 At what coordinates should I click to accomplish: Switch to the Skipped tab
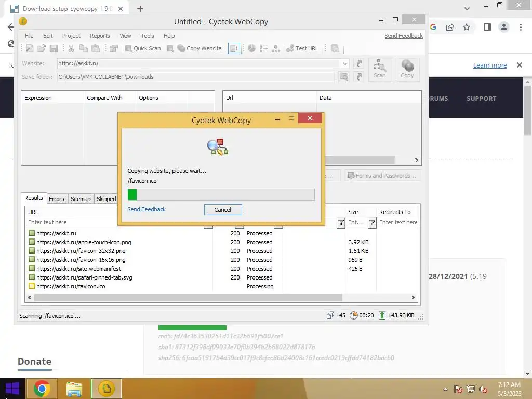(x=106, y=199)
